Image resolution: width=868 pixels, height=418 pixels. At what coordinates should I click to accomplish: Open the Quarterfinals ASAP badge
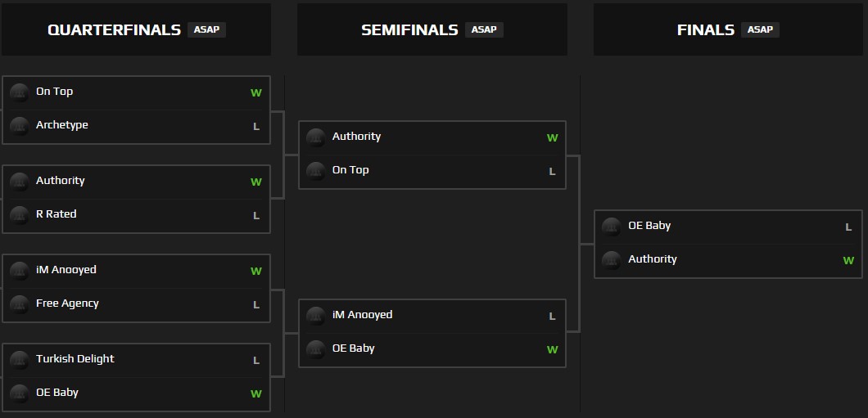pyautogui.click(x=206, y=29)
